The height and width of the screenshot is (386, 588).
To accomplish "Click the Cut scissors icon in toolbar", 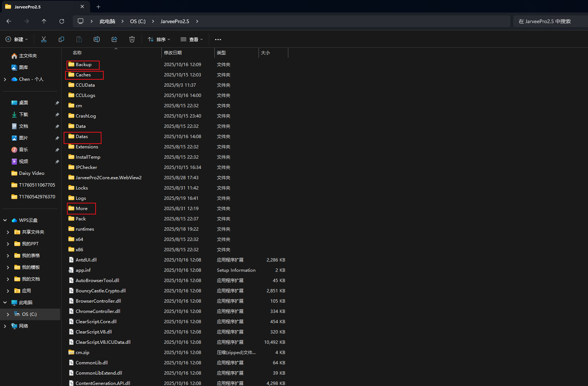I will point(44,39).
